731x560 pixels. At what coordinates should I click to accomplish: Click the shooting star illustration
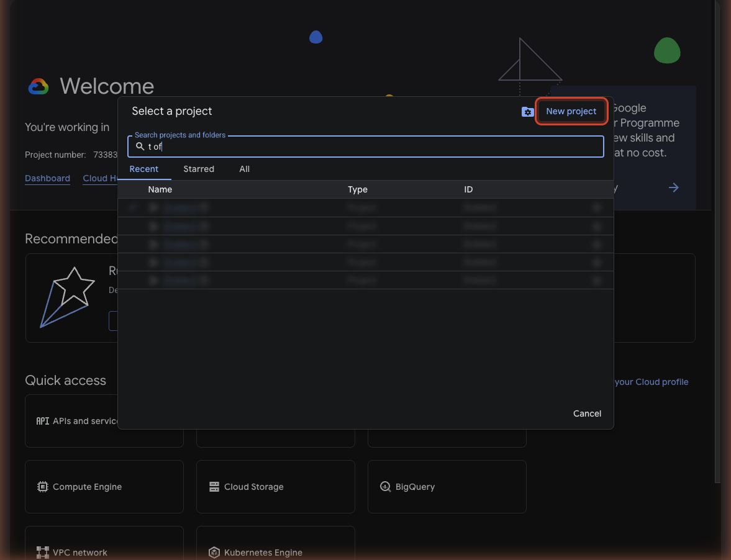coord(67,297)
